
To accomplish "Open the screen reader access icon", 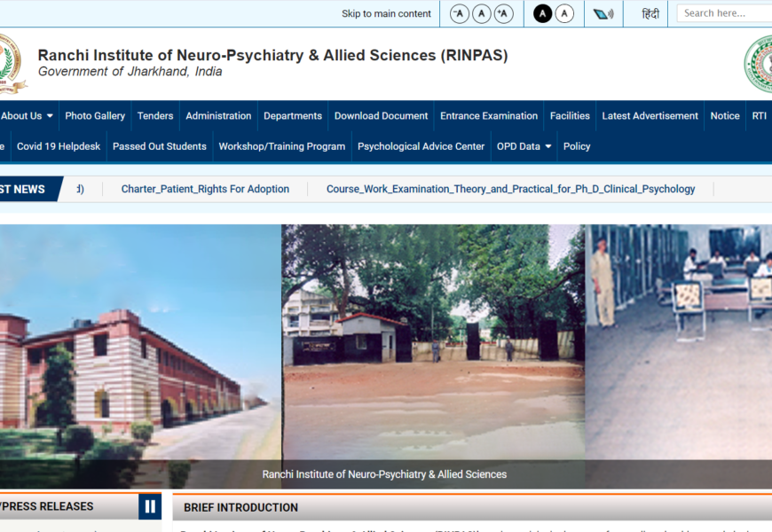I will point(603,14).
